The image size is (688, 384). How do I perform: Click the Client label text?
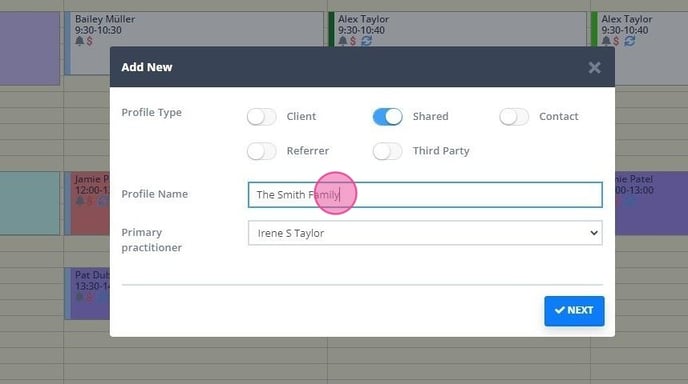(301, 116)
